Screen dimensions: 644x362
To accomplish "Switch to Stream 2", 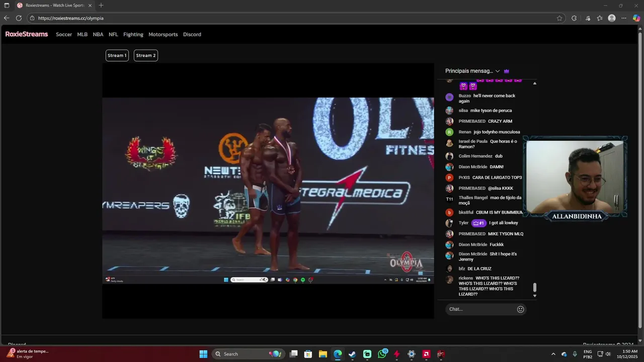I will 146,55.
